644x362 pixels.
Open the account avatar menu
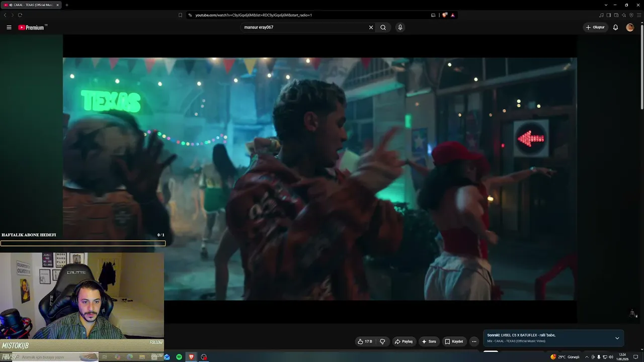coord(630,28)
